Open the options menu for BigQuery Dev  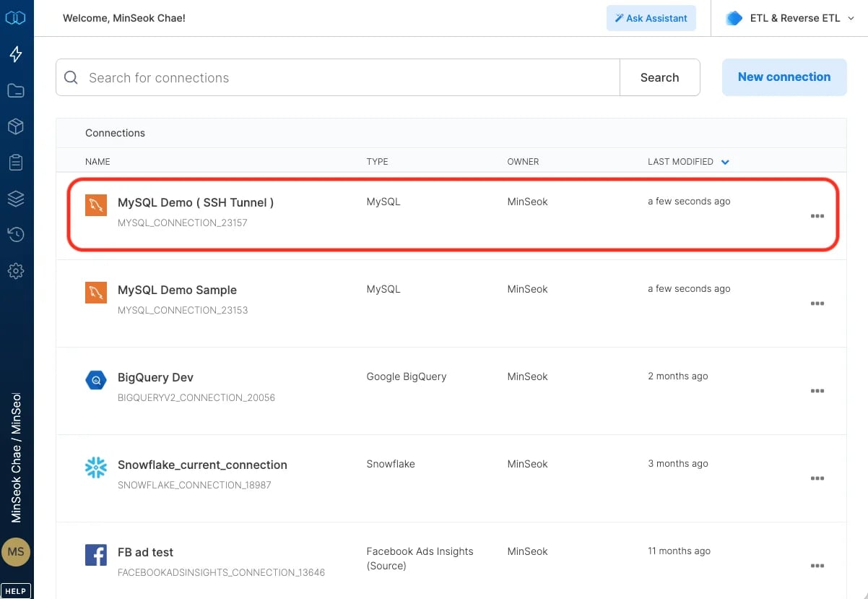[x=817, y=391]
